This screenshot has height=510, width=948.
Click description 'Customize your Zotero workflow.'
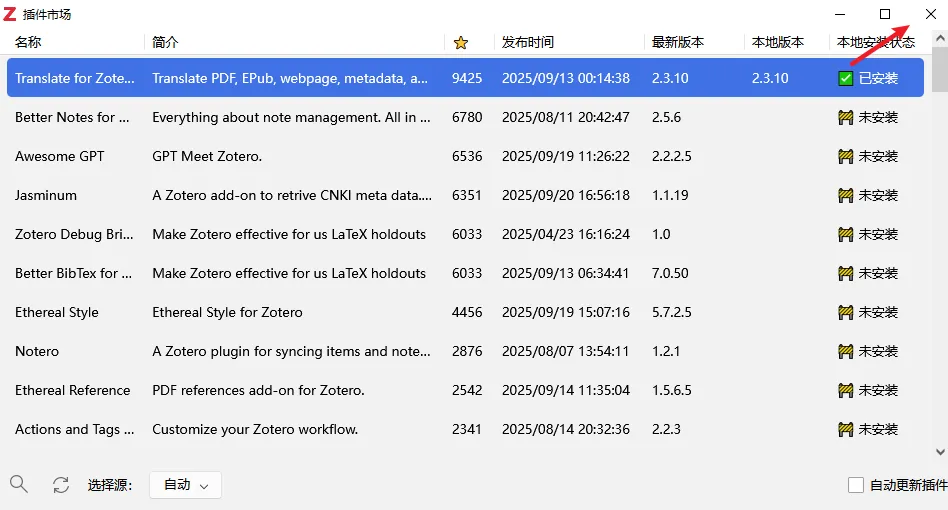(255, 429)
